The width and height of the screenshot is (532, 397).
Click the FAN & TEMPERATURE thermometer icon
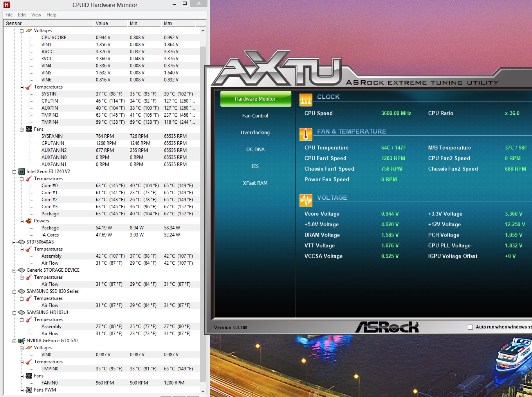click(x=306, y=134)
